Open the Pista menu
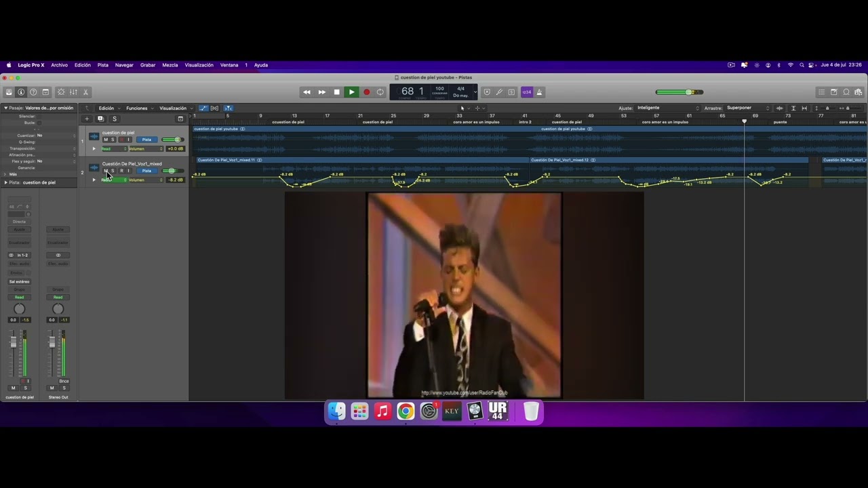868x488 pixels. pos(103,65)
